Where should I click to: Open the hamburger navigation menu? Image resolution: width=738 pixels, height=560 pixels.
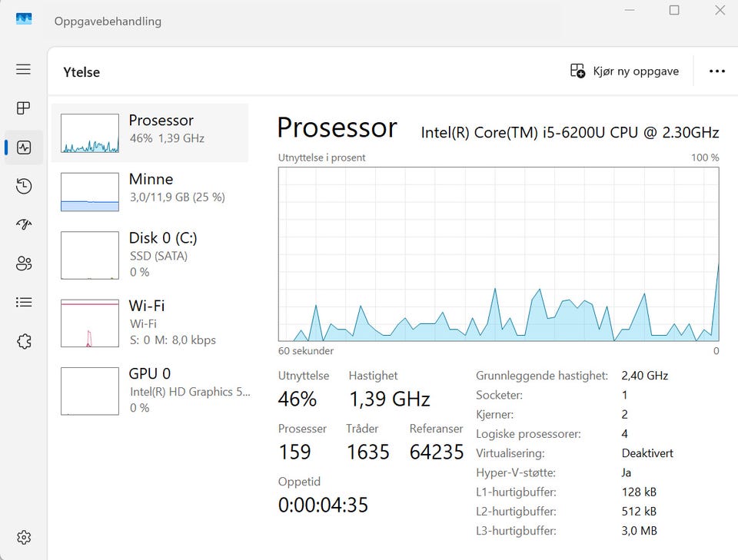[24, 70]
